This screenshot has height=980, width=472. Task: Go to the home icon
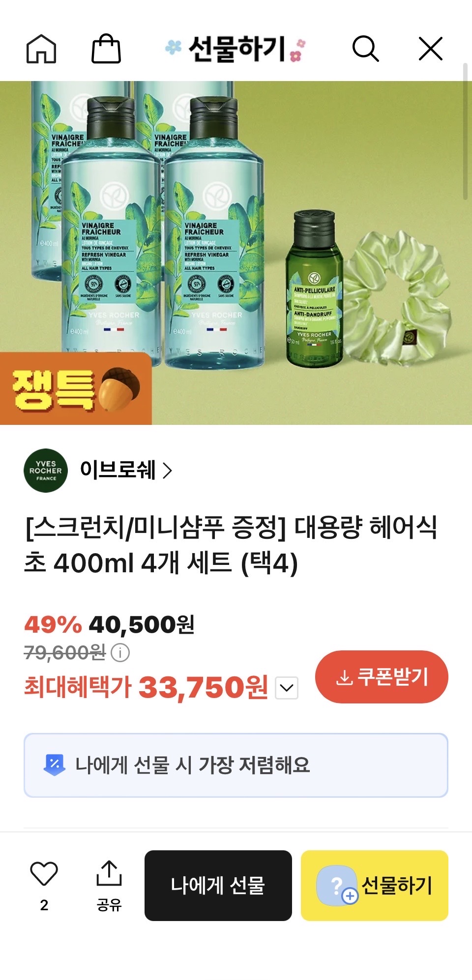(x=41, y=49)
